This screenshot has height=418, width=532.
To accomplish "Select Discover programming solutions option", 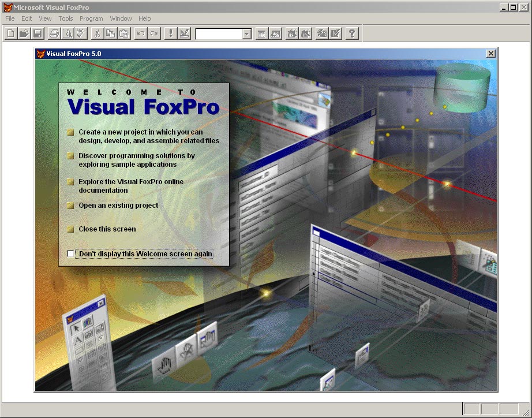I will [131, 160].
